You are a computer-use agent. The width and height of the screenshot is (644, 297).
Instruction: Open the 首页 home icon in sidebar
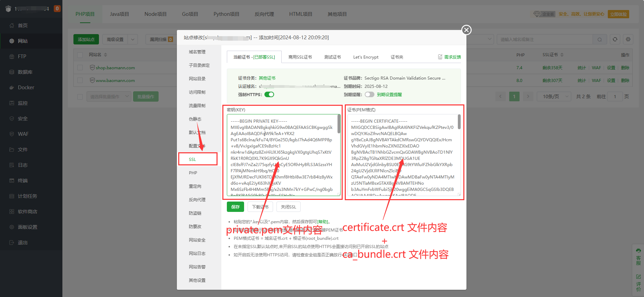(12, 25)
